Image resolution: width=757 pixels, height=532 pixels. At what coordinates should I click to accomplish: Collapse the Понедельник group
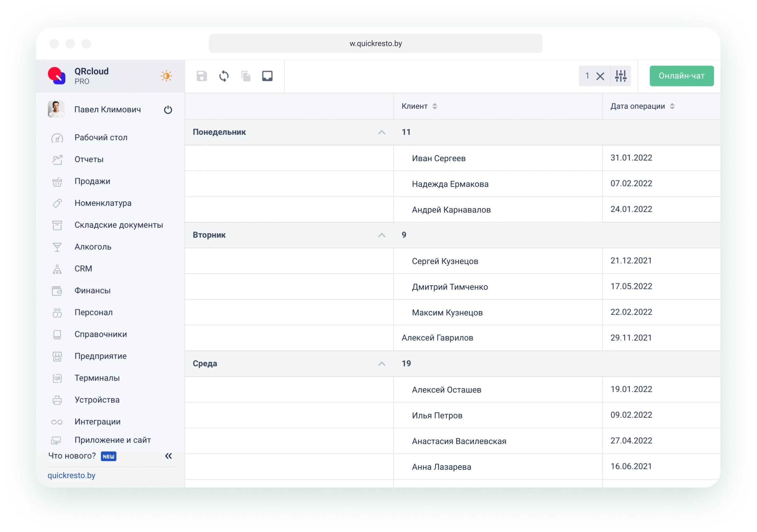click(x=382, y=132)
